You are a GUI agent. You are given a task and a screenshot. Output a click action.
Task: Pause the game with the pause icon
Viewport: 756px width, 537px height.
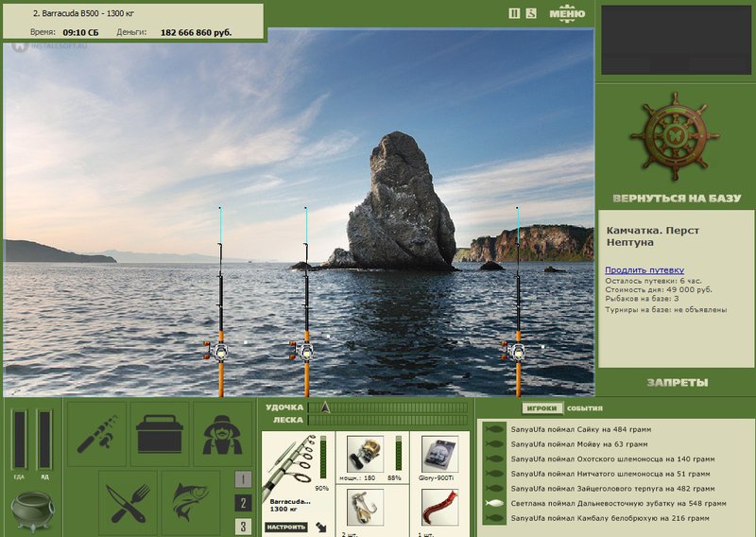(514, 13)
